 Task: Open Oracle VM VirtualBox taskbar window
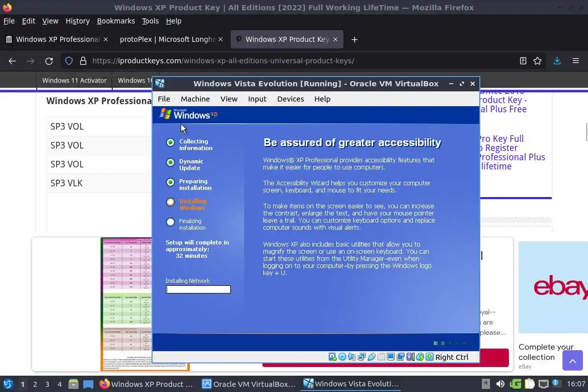(x=249, y=384)
